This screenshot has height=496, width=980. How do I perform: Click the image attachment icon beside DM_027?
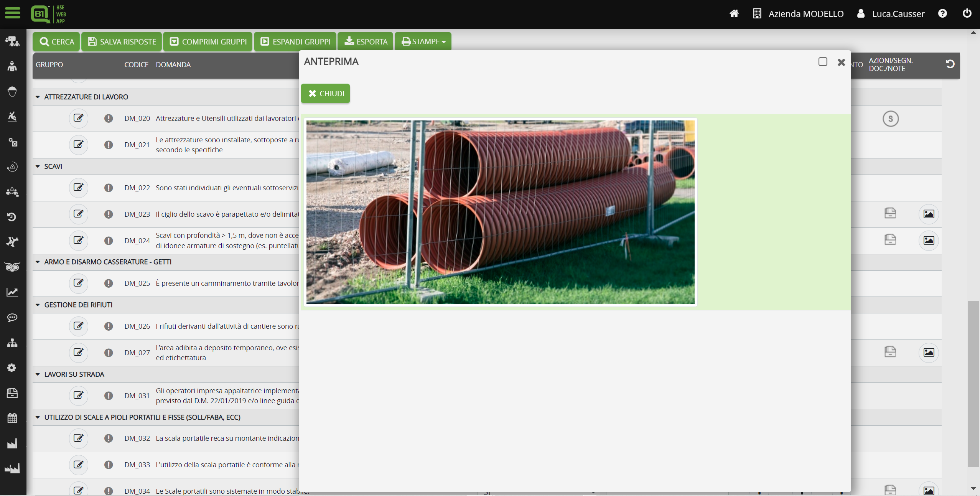[x=929, y=352]
